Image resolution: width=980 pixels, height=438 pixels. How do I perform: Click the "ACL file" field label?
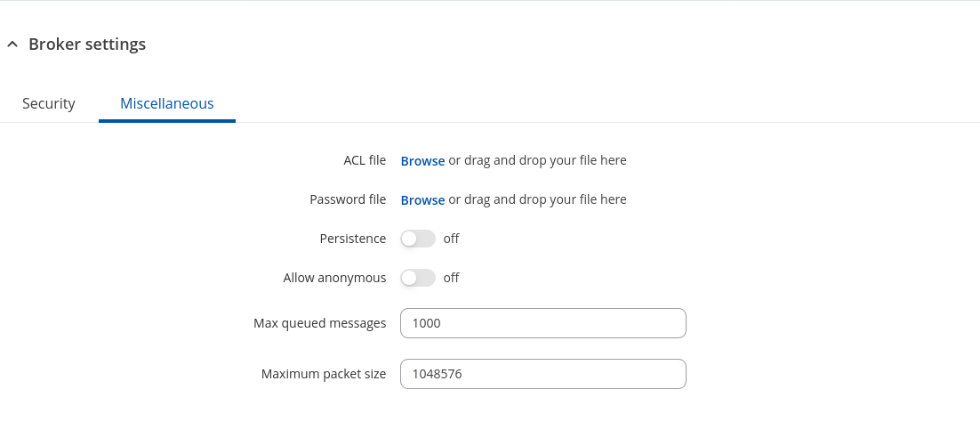coord(365,160)
